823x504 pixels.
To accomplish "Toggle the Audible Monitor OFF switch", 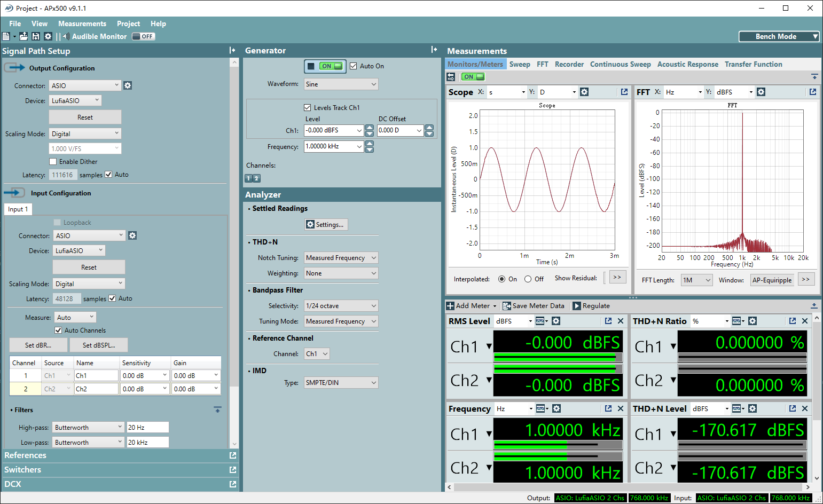I will (143, 36).
